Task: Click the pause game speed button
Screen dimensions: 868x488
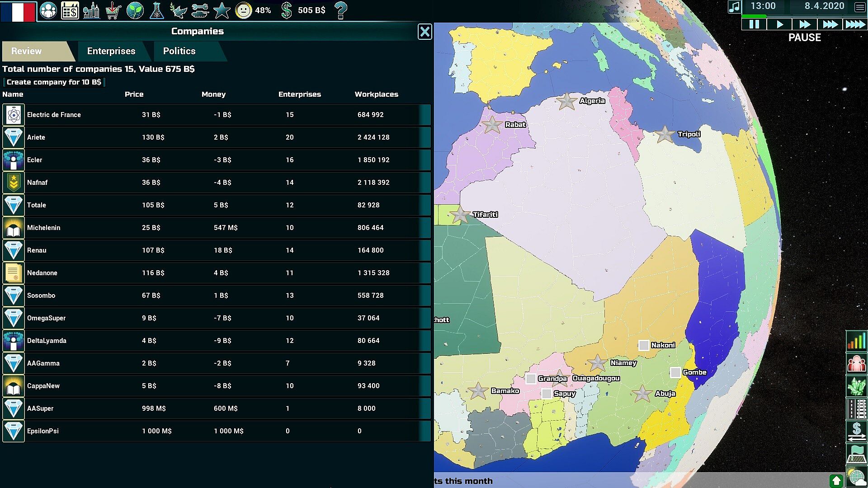Action: tap(754, 24)
